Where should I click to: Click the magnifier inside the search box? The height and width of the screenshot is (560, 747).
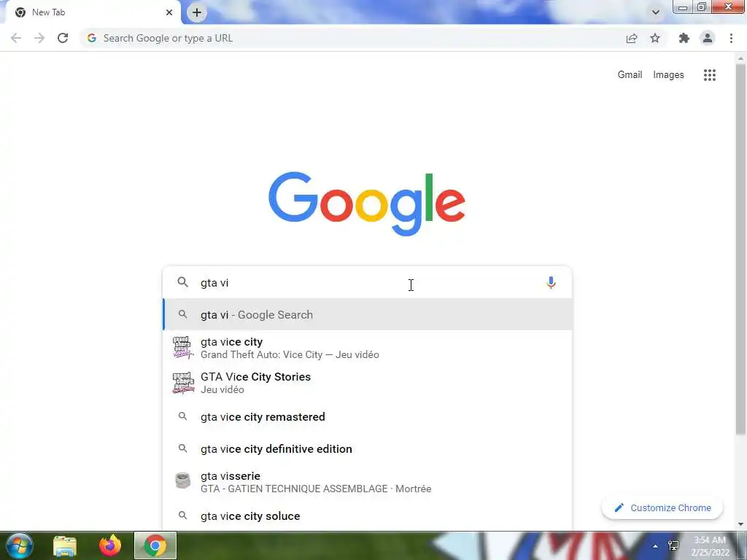tap(182, 282)
